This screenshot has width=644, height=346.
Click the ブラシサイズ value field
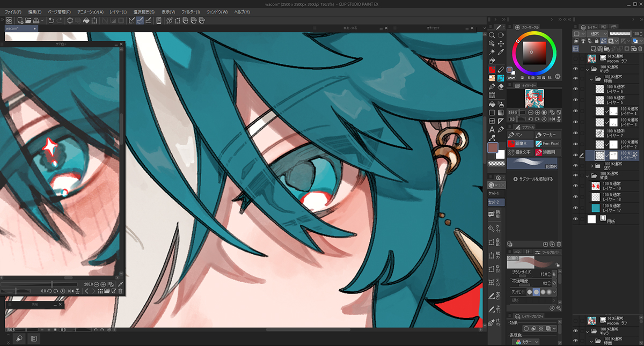[x=545, y=274]
